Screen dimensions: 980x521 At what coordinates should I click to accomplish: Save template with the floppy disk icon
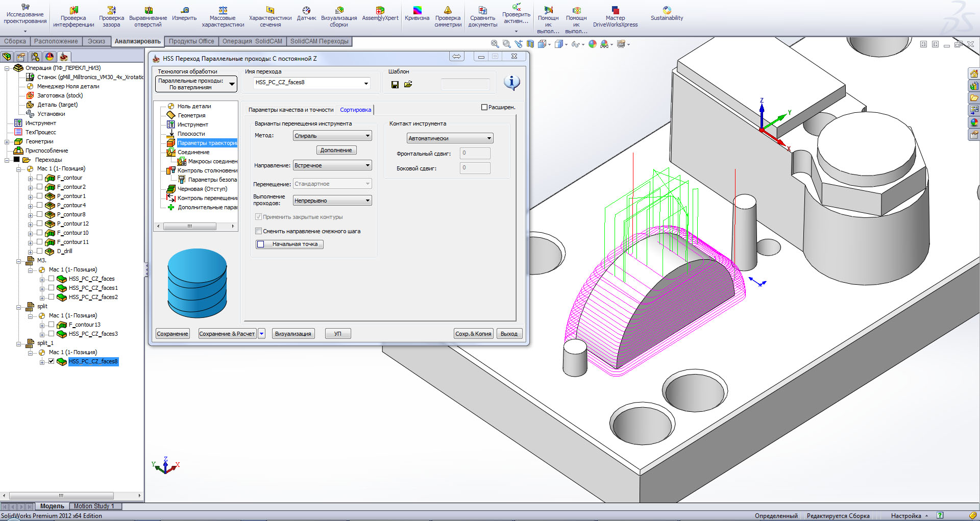click(x=395, y=84)
